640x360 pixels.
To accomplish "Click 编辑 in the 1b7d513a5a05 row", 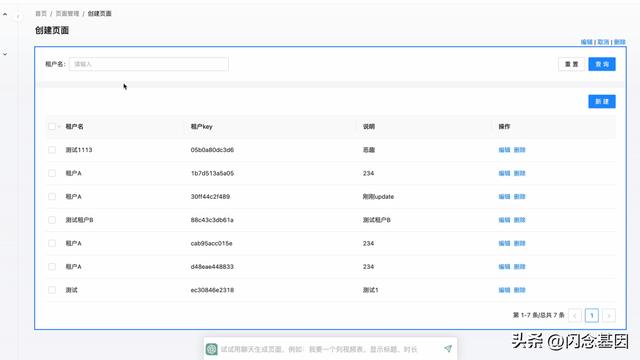I will [504, 173].
